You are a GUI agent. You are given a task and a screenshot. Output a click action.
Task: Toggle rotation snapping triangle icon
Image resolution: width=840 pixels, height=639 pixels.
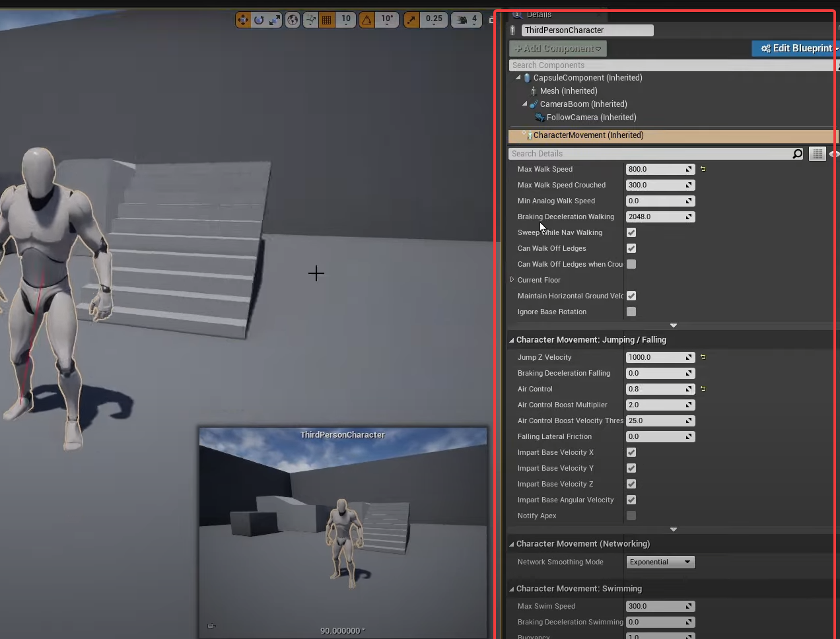coord(367,20)
